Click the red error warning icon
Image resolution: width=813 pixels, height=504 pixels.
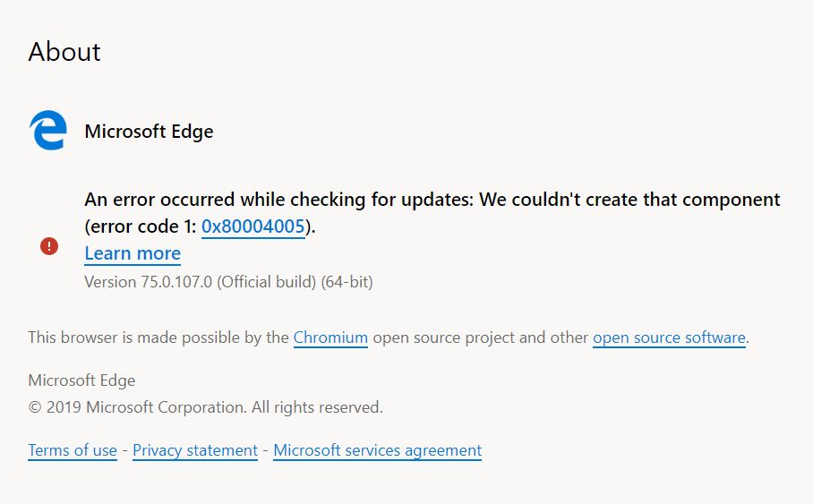(x=49, y=246)
